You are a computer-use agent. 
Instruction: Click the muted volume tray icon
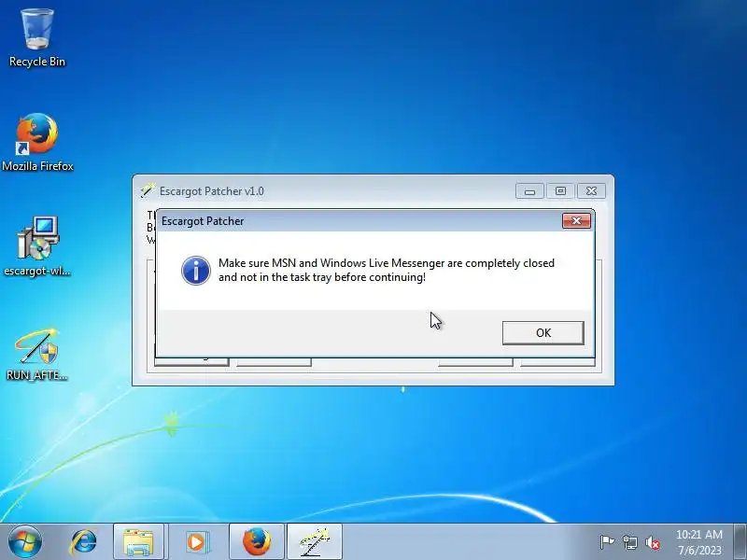pos(653,542)
